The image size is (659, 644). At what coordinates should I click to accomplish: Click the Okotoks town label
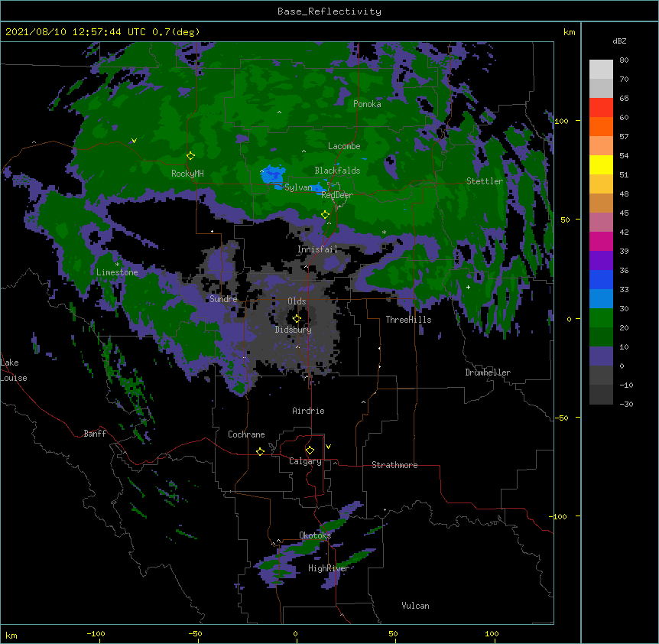tap(315, 535)
